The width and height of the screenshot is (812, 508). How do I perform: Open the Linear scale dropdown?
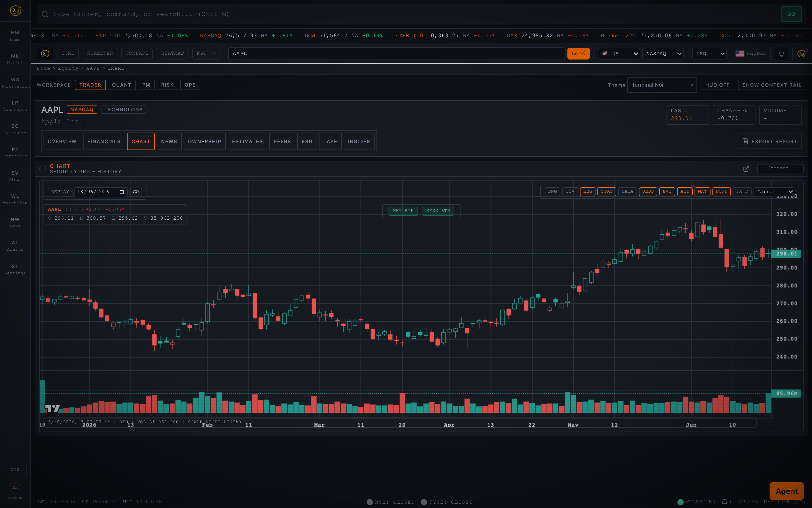pos(774,192)
